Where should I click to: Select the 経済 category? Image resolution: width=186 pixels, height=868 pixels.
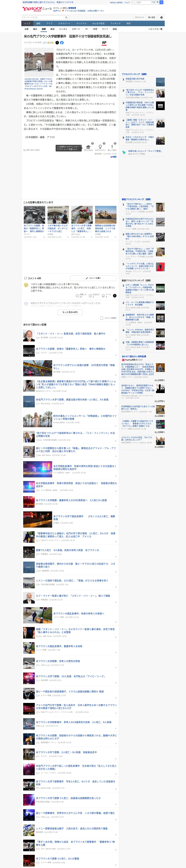[52, 29]
